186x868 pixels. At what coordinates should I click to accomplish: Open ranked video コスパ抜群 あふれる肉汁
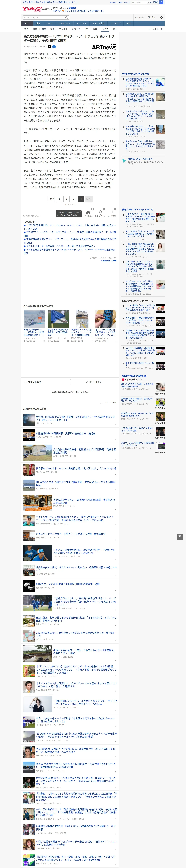click(x=140, y=308)
